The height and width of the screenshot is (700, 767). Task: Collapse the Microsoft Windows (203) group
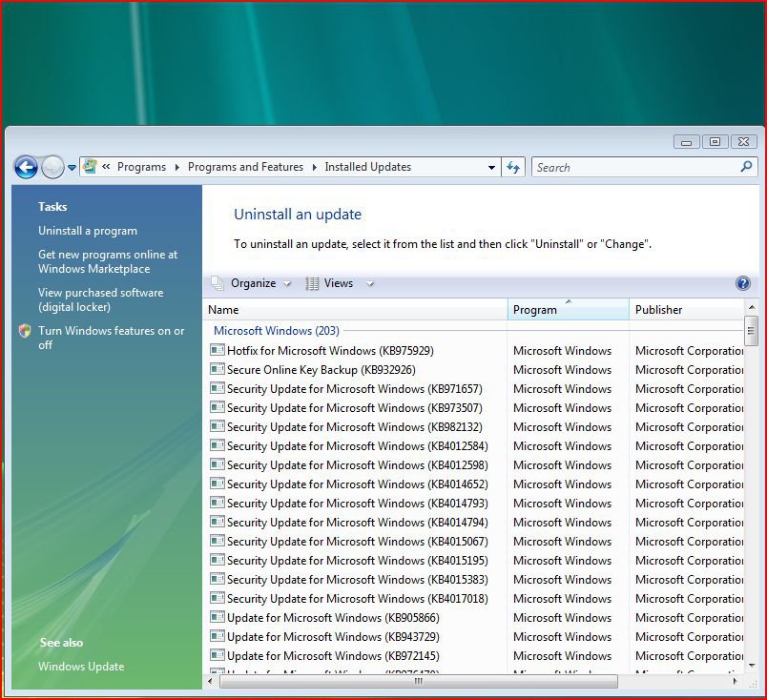pos(277,331)
